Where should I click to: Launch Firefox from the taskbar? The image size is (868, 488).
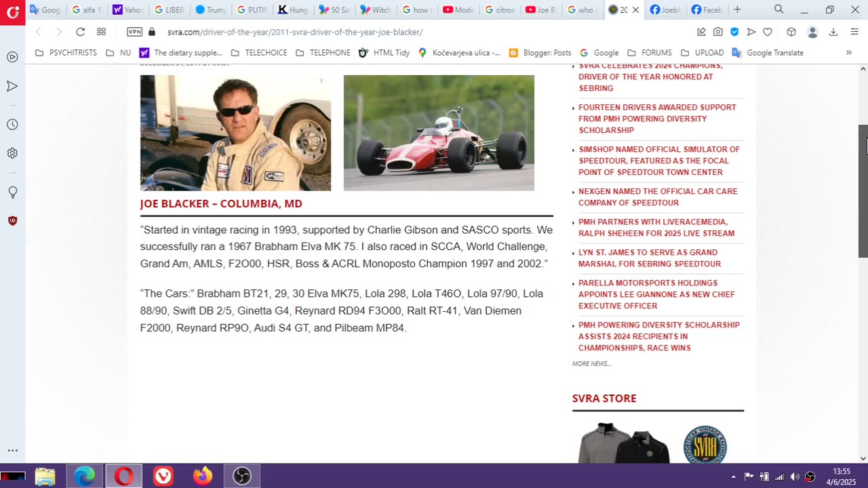[x=202, y=476]
